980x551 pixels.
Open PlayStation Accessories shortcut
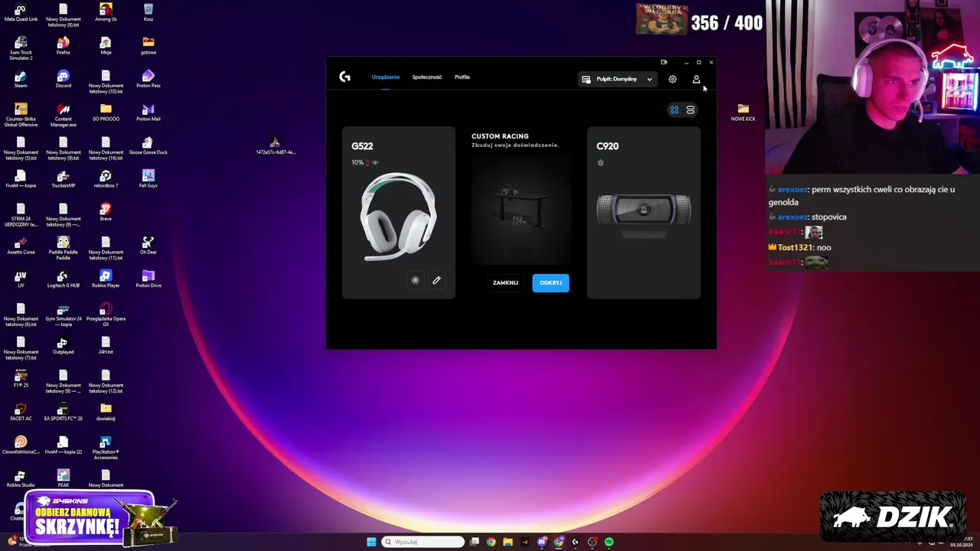point(106,448)
